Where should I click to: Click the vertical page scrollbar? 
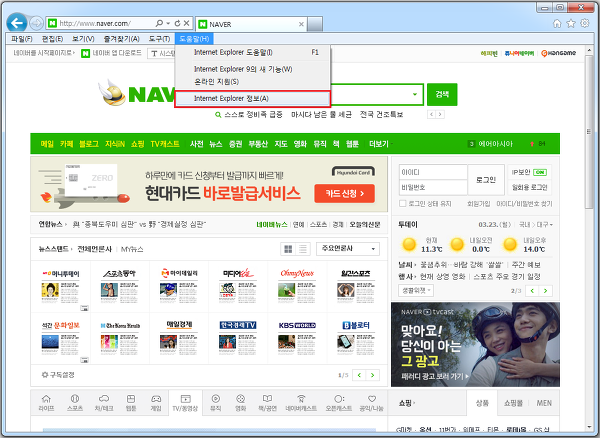589,131
